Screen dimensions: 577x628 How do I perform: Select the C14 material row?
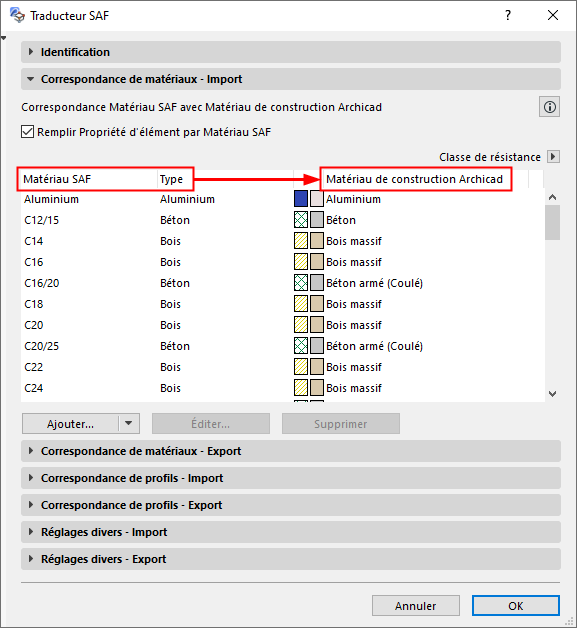coord(283,241)
